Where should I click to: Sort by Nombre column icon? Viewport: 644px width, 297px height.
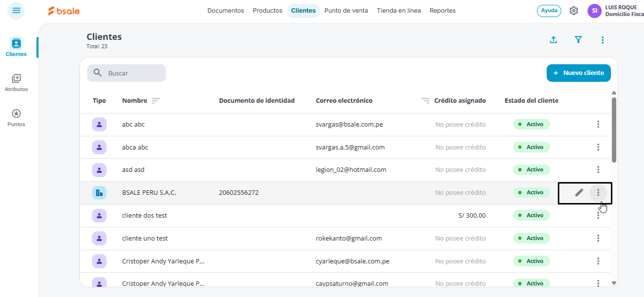point(156,101)
